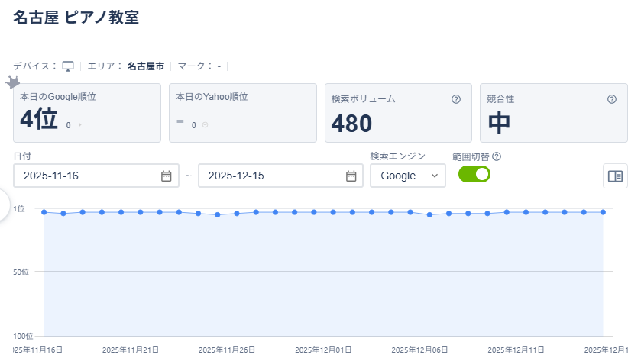
Task: Click the first data point on the chart
Action: click(x=44, y=212)
